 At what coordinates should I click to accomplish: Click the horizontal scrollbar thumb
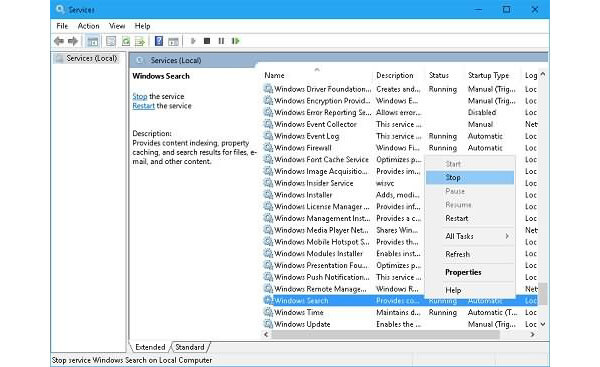385,334
